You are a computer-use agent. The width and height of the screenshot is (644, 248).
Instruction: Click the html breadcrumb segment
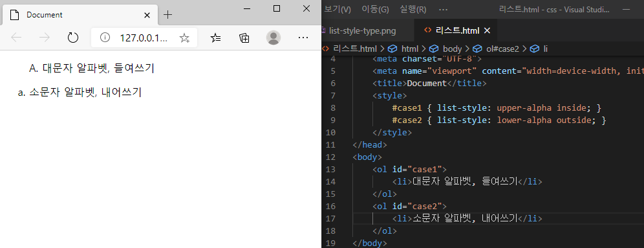pyautogui.click(x=411, y=49)
